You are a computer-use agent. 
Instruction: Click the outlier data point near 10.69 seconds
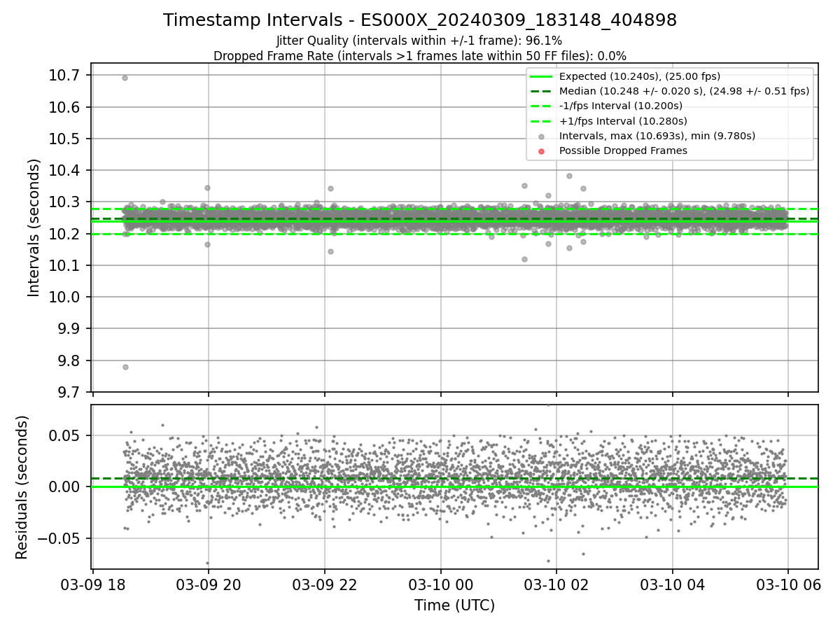point(125,78)
